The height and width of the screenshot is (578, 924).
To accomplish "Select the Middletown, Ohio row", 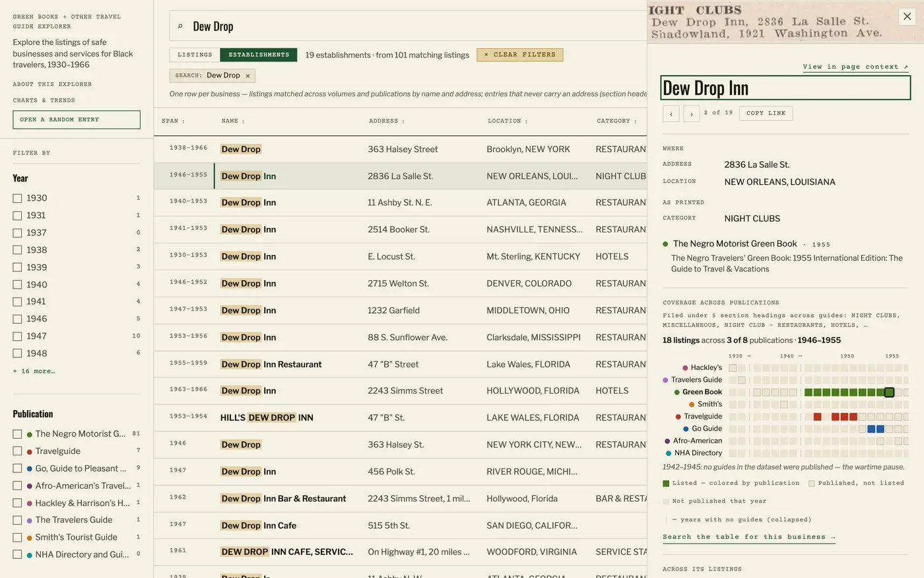I will tap(401, 310).
